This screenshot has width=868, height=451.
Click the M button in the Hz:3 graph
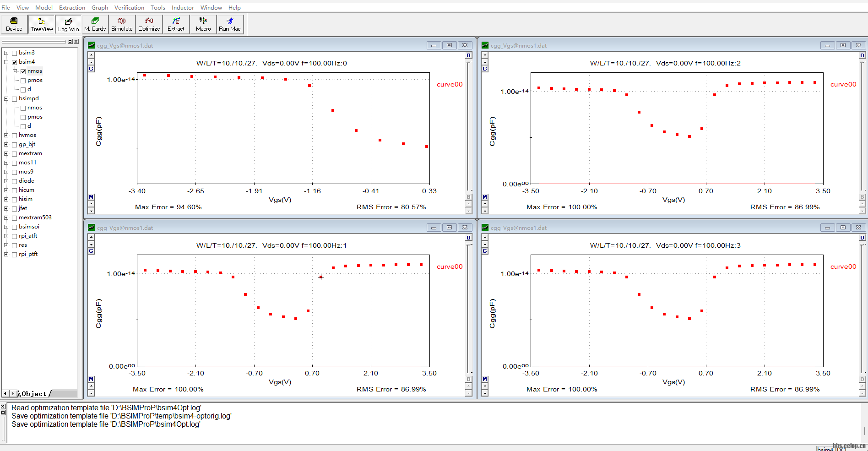[x=485, y=379]
